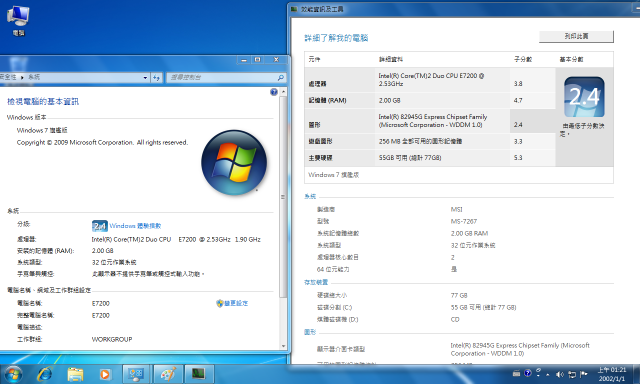The width and height of the screenshot is (640, 384).
Task: Click the System window scrollbar thumb
Action: pyautogui.click(x=283, y=197)
